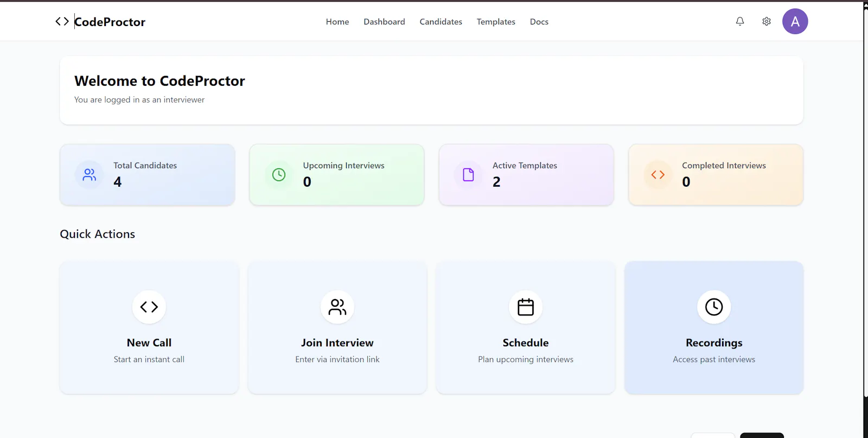Click the Upcoming Interviews label
The image size is (868, 438).
tap(343, 166)
